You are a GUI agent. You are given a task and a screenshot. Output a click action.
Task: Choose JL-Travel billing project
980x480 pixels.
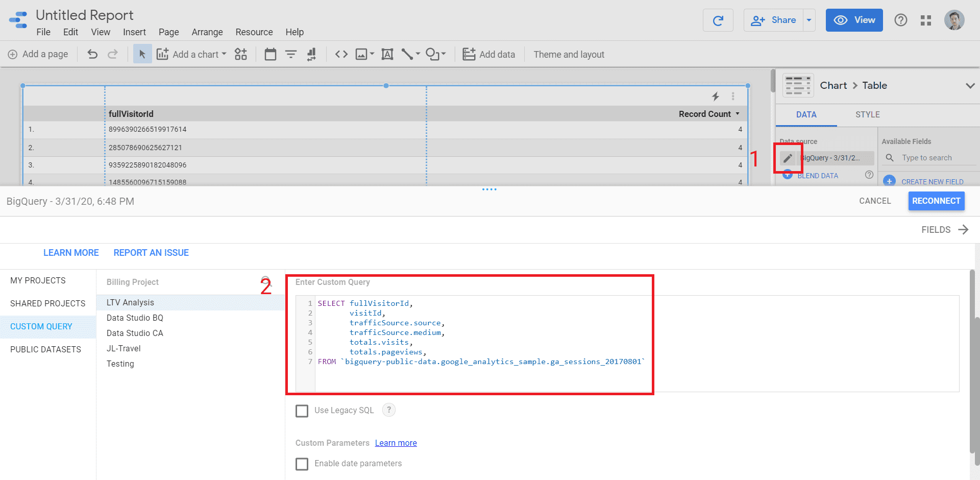click(124, 349)
